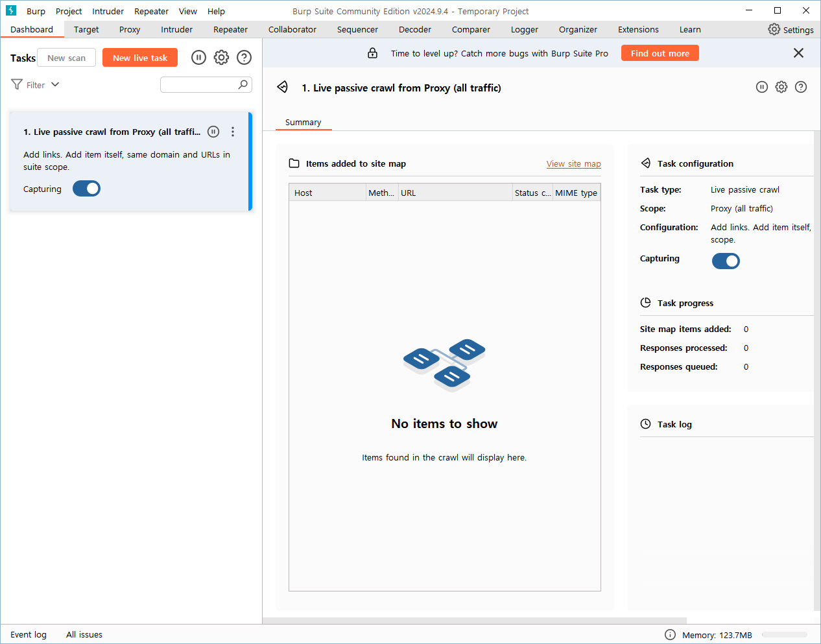Screen dimensions: 821x644
Task: Switch to the Learn tab
Action: [690, 29]
